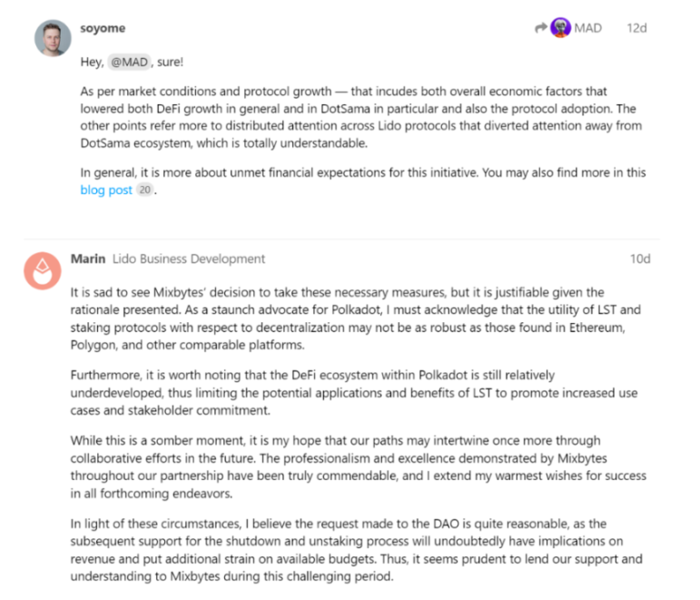Viewport: 700px width, 600px height.
Task: Click the reply-to arrow icon beside MAD
Action: 540,27
